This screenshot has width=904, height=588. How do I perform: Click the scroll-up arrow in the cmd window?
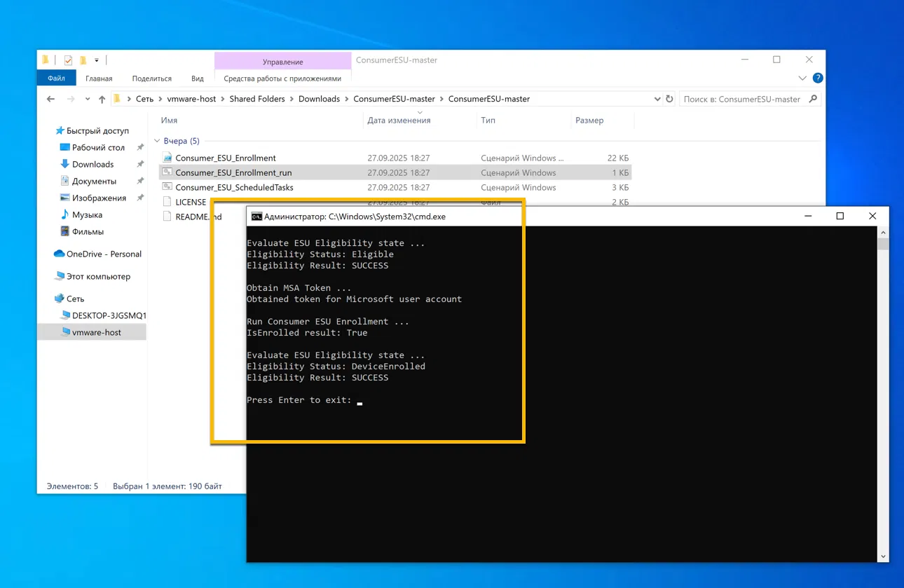[883, 233]
